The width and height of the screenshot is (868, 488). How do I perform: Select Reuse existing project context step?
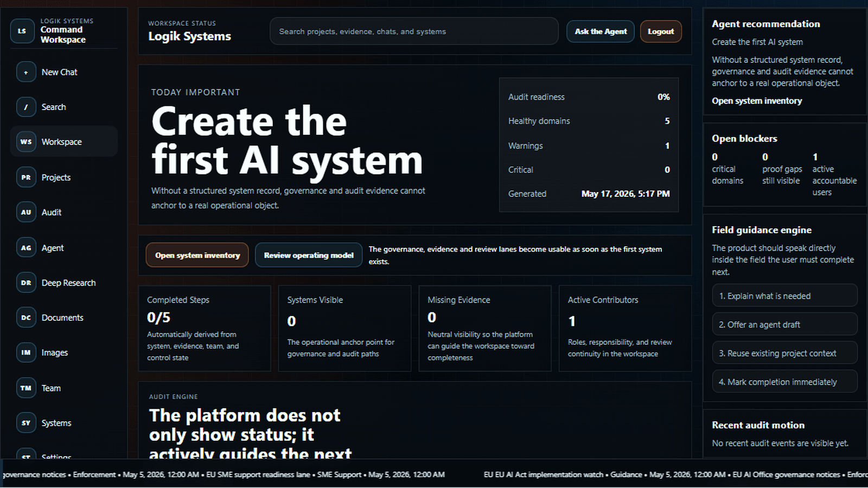click(784, 353)
